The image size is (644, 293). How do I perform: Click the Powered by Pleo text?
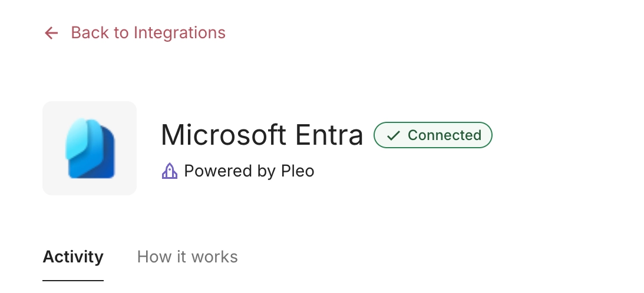click(x=249, y=171)
